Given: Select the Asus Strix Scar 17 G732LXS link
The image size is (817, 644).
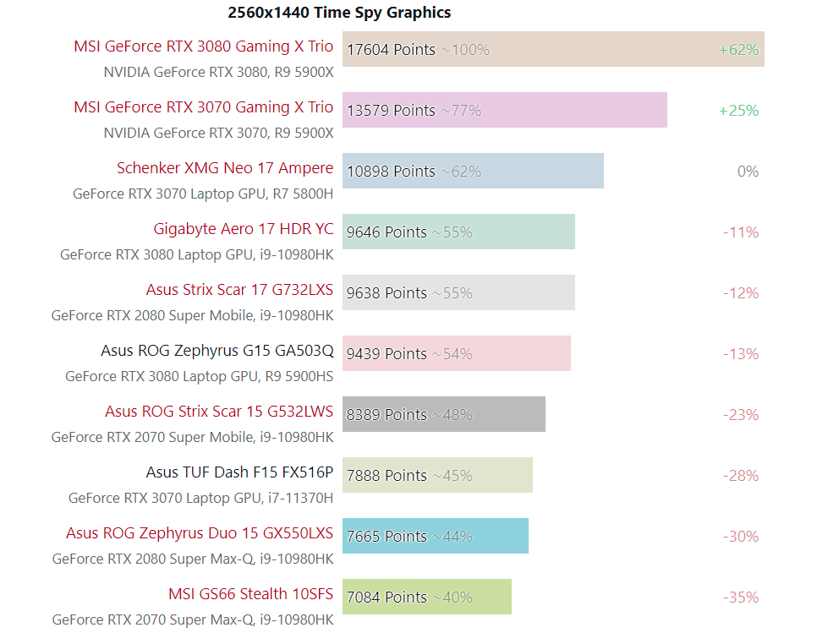Looking at the screenshot, I should click(239, 290).
